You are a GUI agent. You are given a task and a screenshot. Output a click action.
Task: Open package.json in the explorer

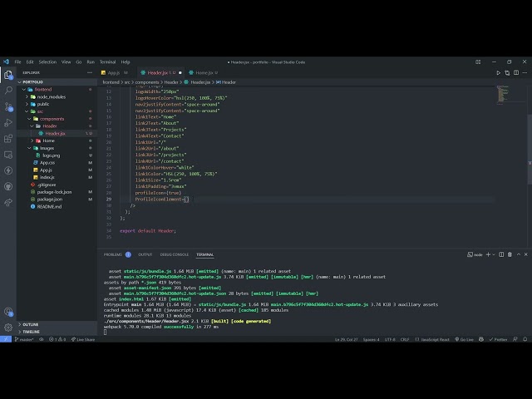pyautogui.click(x=50, y=199)
